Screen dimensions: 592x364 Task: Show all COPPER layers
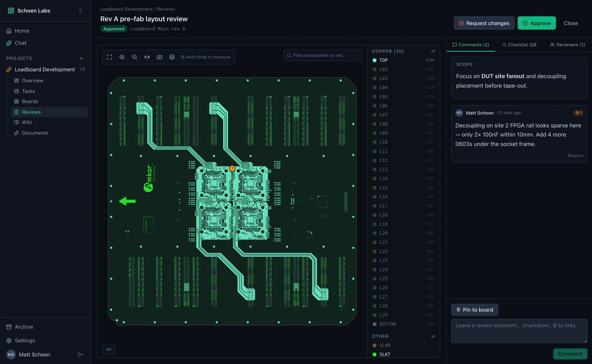point(433,51)
